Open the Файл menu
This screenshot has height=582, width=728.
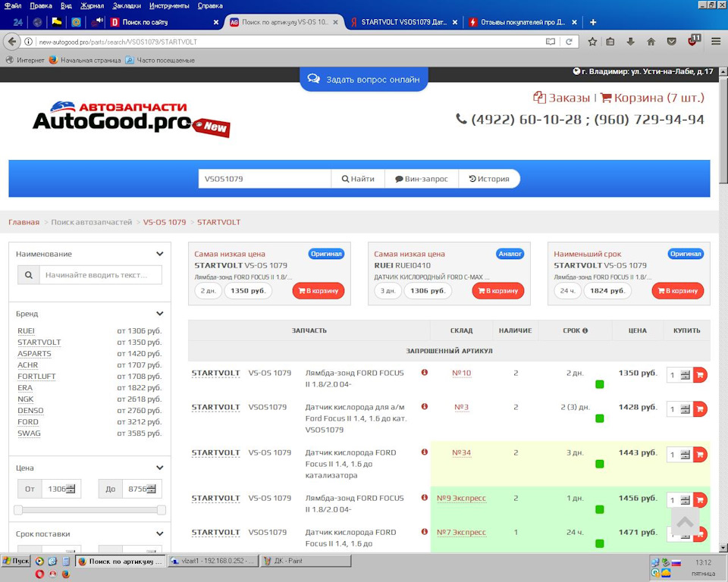[x=13, y=5]
